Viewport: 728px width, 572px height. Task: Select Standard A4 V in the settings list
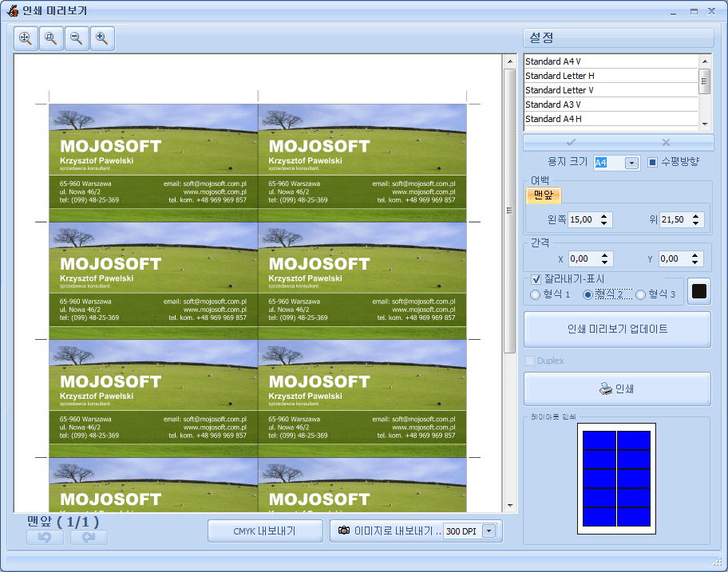click(x=611, y=61)
